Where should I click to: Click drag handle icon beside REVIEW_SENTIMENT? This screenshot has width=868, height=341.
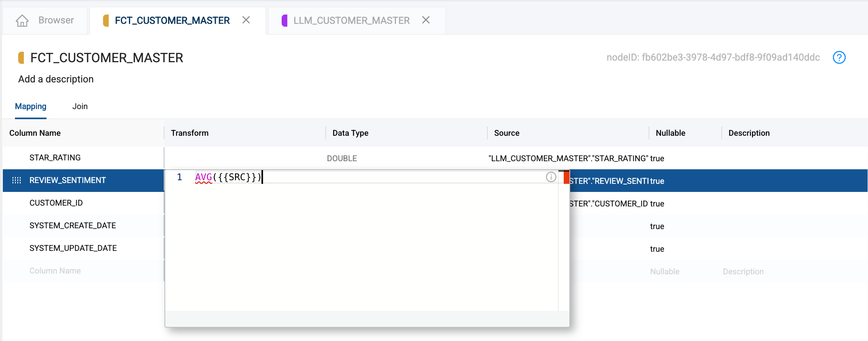17,180
